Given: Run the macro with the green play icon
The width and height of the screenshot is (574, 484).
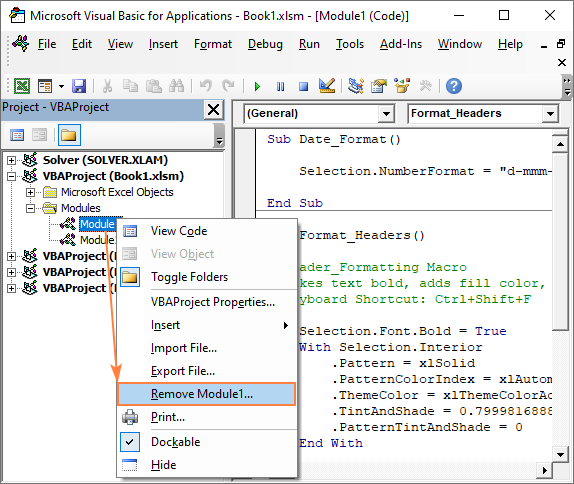Looking at the screenshot, I should [257, 87].
